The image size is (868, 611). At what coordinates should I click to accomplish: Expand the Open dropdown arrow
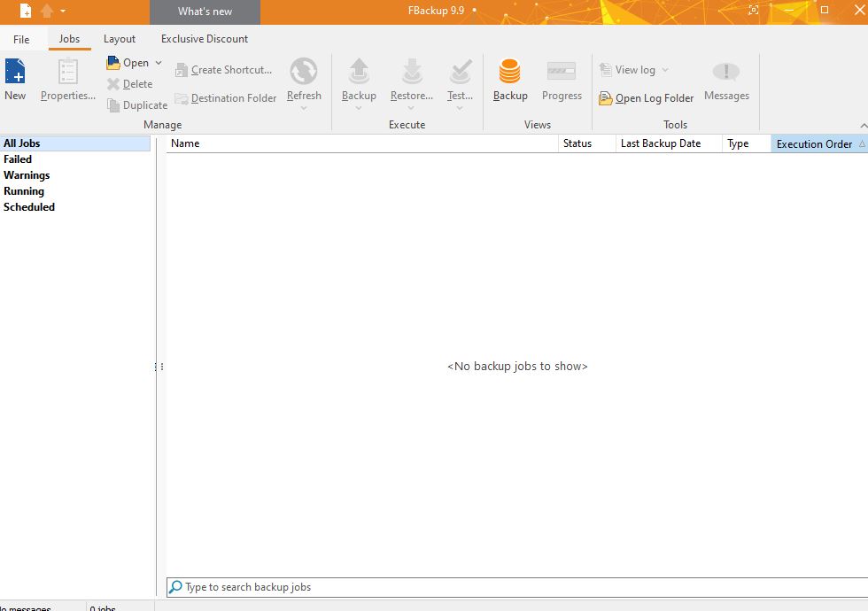159,63
